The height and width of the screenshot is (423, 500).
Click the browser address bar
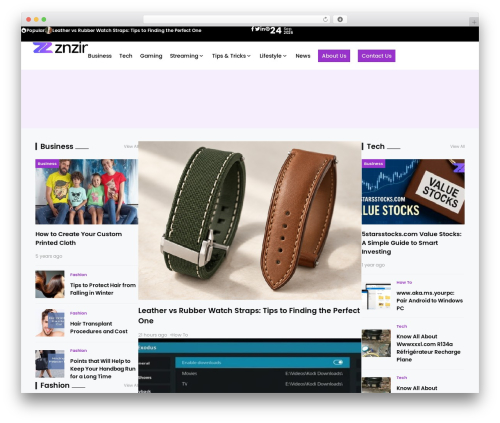[237, 19]
